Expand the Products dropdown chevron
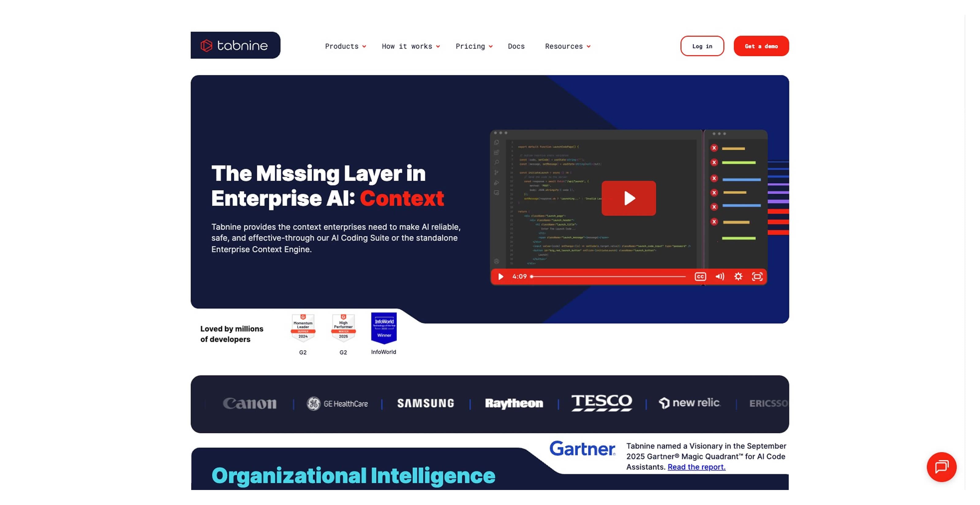 coord(364,47)
